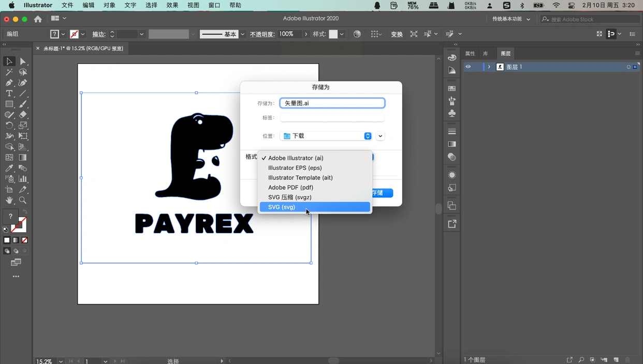Click the target circle of 图层 1
The image size is (643, 364).
pos(629,67)
